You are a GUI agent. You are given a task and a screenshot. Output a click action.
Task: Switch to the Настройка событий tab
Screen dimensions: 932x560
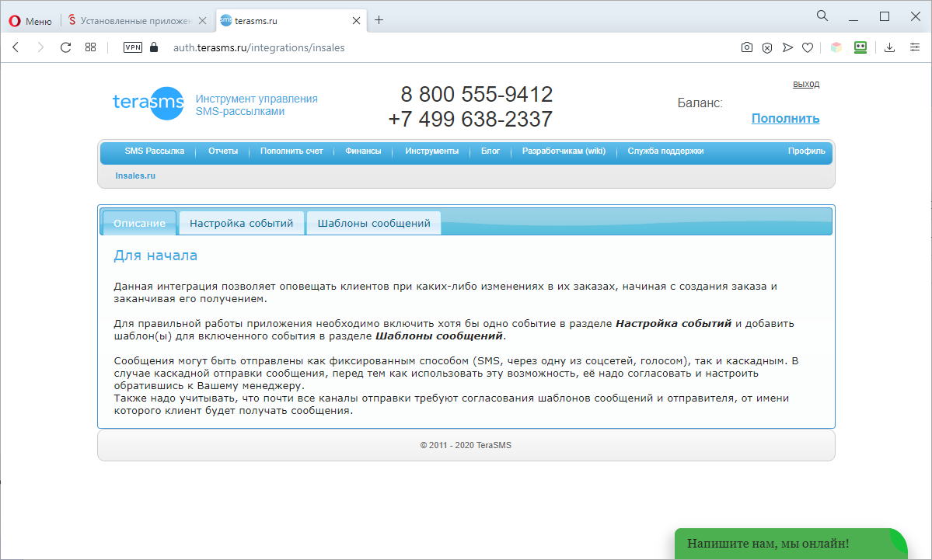241,223
